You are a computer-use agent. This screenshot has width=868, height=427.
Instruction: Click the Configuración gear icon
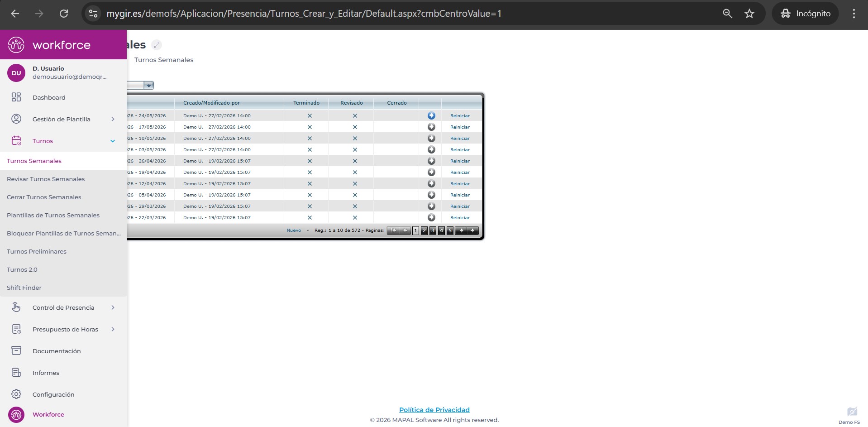pyautogui.click(x=16, y=394)
